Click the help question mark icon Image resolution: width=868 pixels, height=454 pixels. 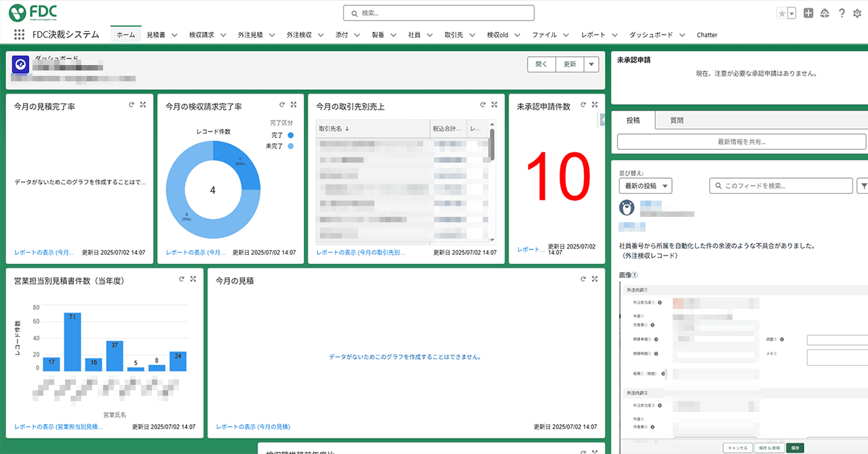click(842, 13)
